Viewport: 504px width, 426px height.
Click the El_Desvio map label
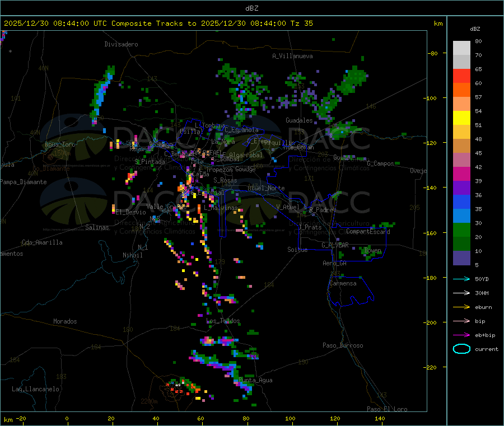(x=131, y=212)
